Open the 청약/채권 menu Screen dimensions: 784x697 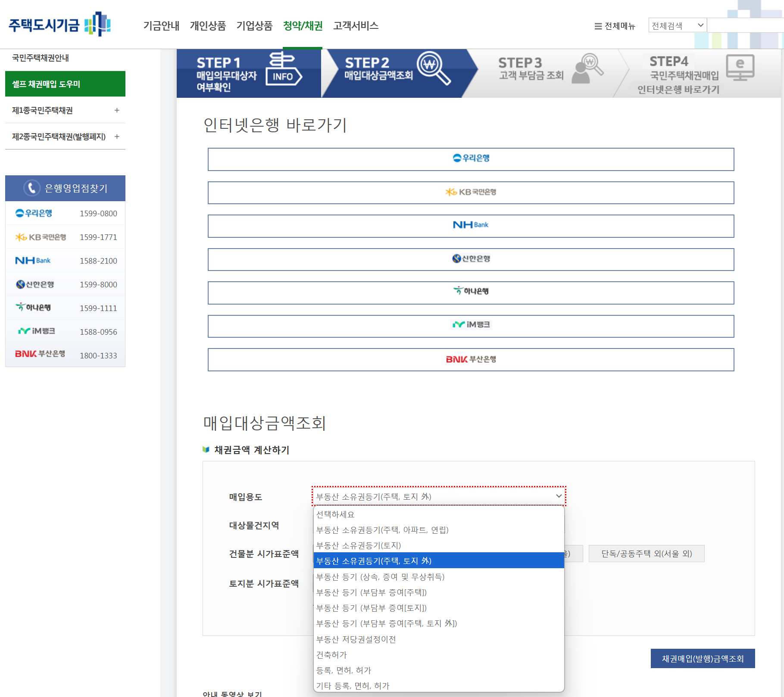(x=303, y=26)
